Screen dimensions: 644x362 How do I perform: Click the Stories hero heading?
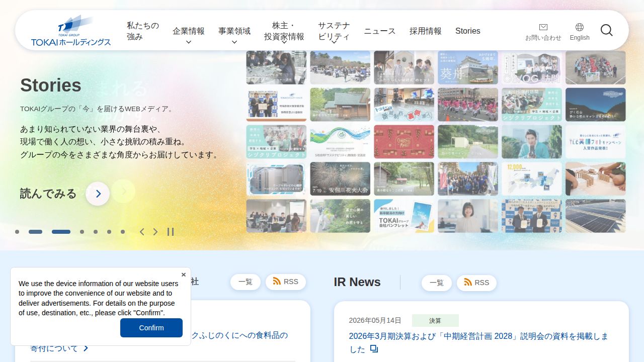point(51,85)
